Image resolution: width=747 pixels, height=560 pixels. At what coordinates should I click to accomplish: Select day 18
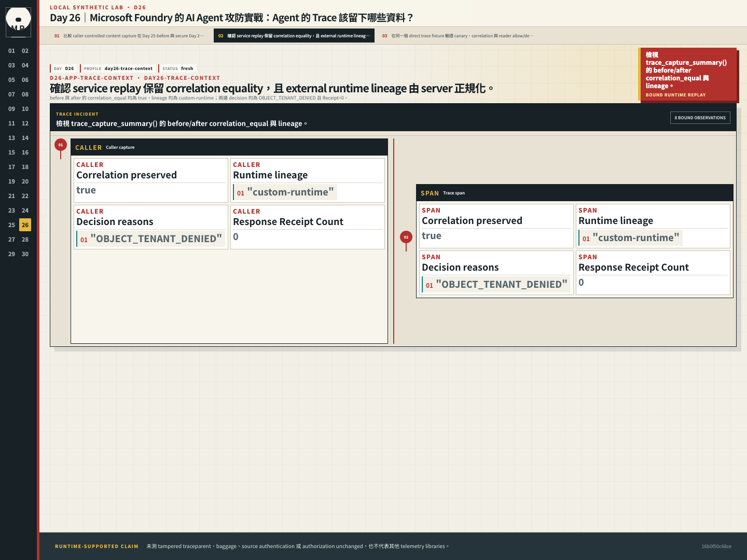(x=25, y=167)
